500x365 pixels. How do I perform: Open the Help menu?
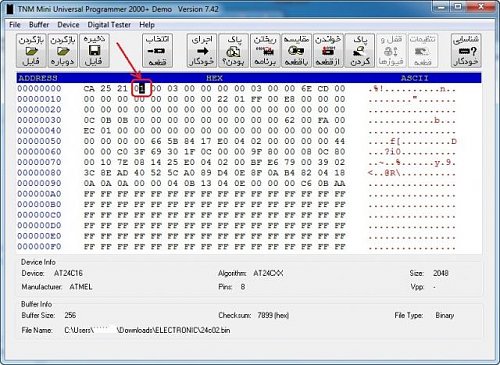pos(147,25)
